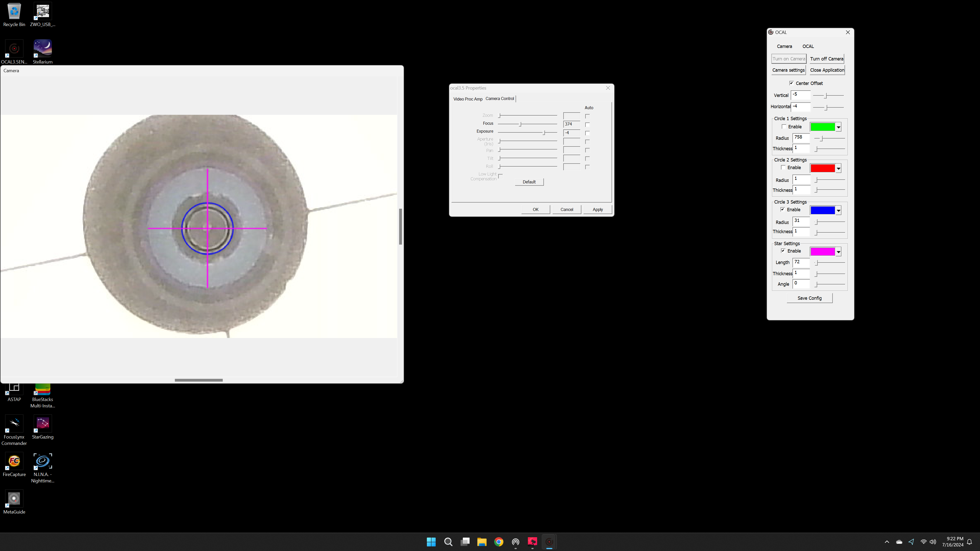The height and width of the screenshot is (551, 980).
Task: Toggle the Focus Auto checkbox
Action: coord(587,124)
